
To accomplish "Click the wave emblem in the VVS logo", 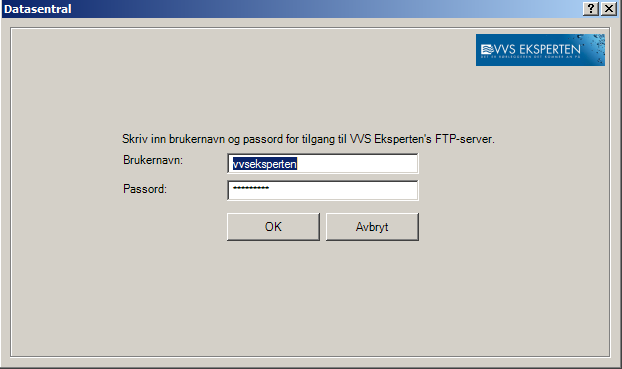I will [x=487, y=50].
